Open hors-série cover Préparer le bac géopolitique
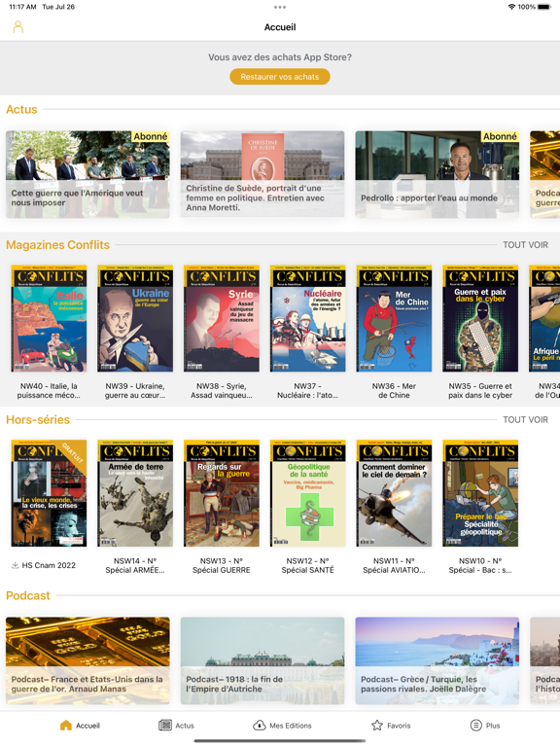Viewport: 560px width, 747px height. pyautogui.click(x=480, y=493)
